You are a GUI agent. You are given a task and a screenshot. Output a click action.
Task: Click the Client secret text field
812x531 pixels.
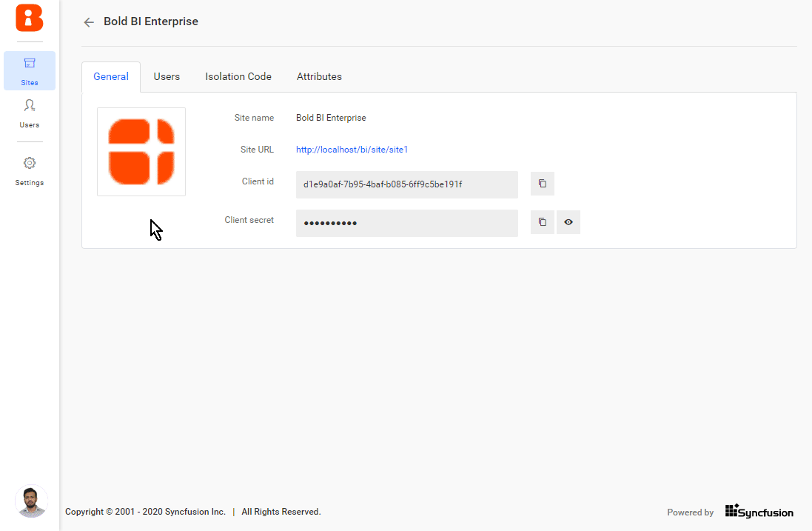coord(406,222)
